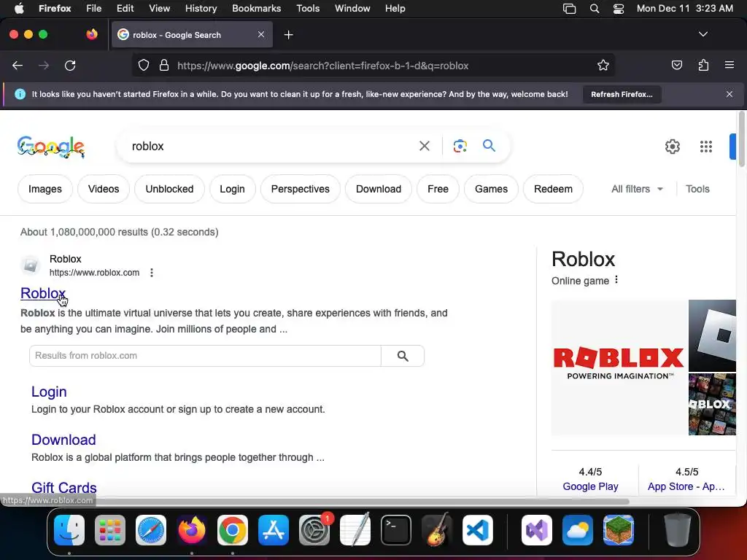Launch Visual Studio Code from the Dock
747x560 pixels.
(x=477, y=530)
